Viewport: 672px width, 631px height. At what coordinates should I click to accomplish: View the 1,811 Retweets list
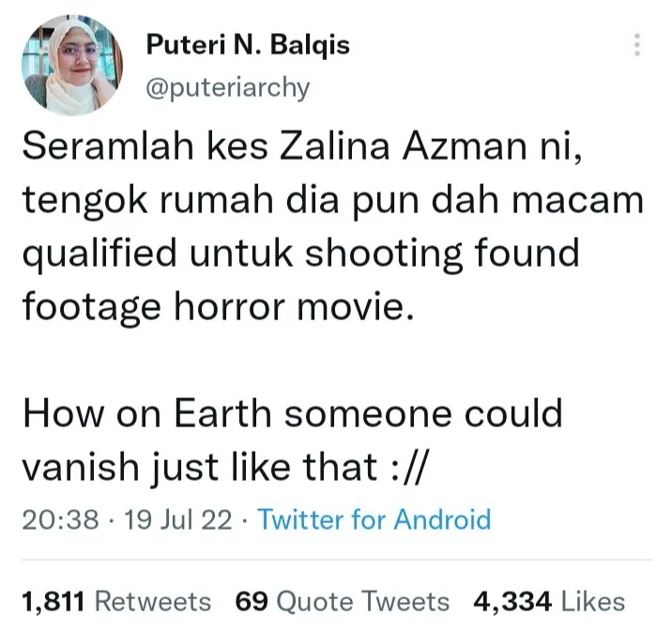click(116, 601)
